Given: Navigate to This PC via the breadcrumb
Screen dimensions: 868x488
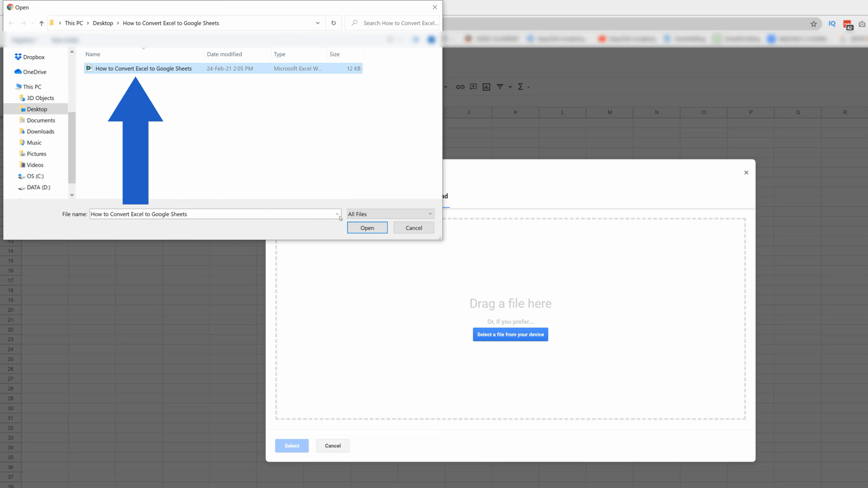Looking at the screenshot, I should [74, 23].
